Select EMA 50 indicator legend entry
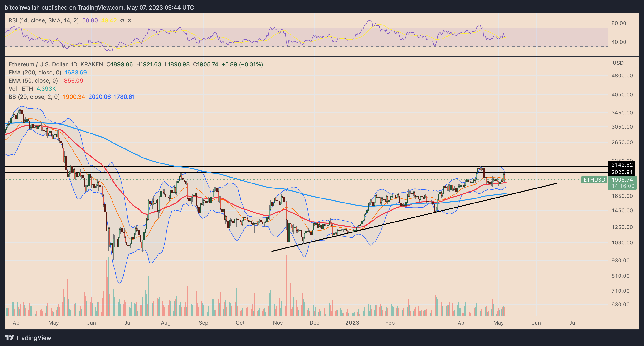 tap(33, 81)
